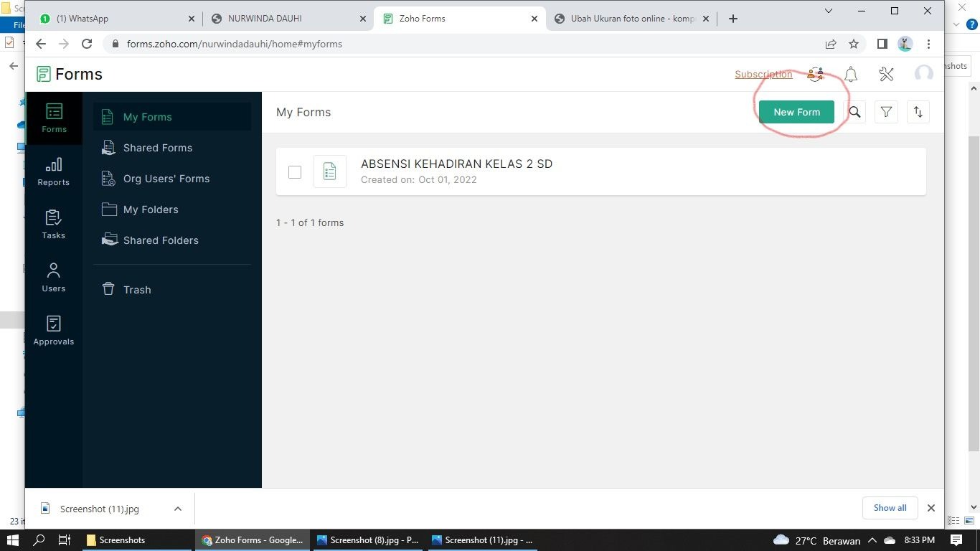Open Chrome three-dot menu
The image size is (980, 551).
(x=929, y=44)
